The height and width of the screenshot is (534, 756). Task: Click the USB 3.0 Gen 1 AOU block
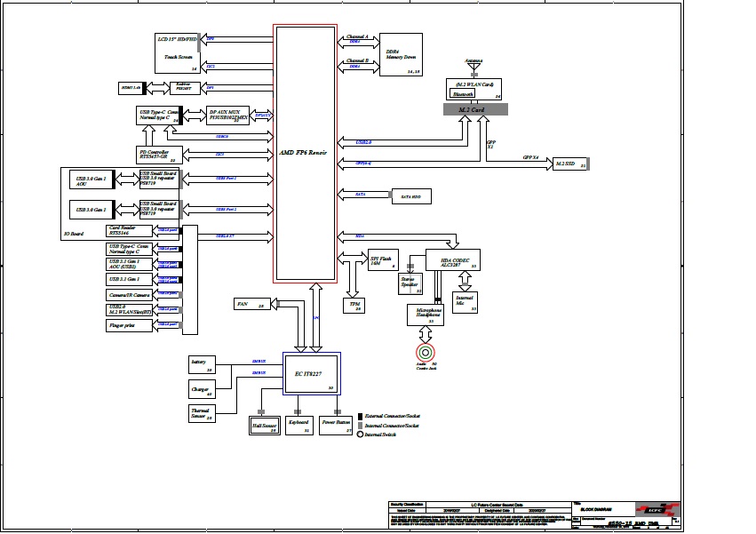(92, 179)
